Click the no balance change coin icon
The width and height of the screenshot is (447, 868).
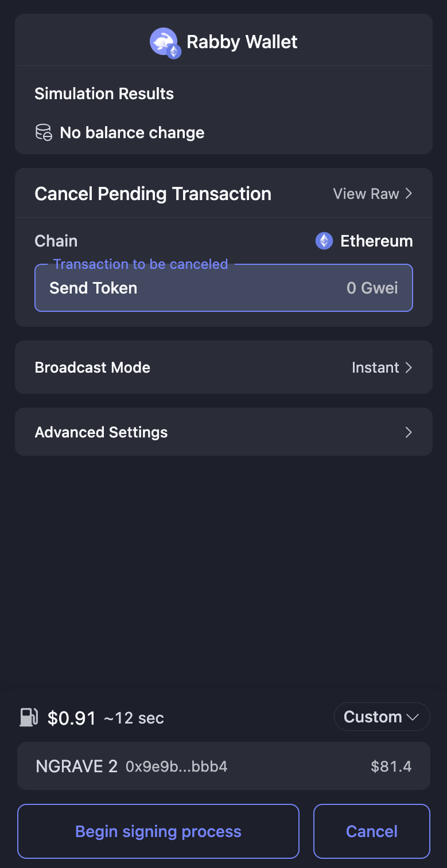(x=44, y=132)
